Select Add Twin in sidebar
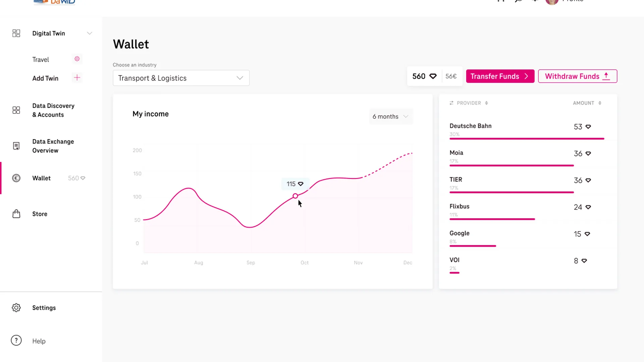This screenshot has height=362, width=644. coord(45,78)
